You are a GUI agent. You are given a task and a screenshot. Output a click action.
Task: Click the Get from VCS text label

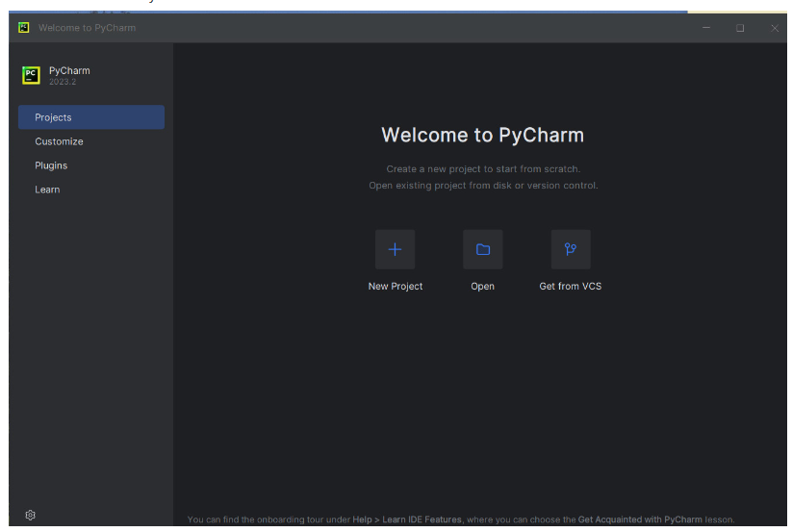coord(571,287)
